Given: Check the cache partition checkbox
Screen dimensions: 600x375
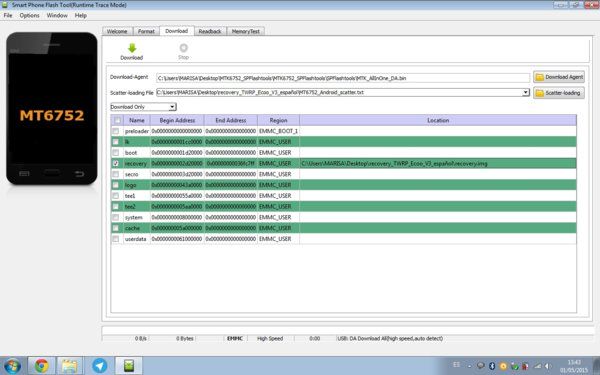Looking at the screenshot, I should point(116,228).
